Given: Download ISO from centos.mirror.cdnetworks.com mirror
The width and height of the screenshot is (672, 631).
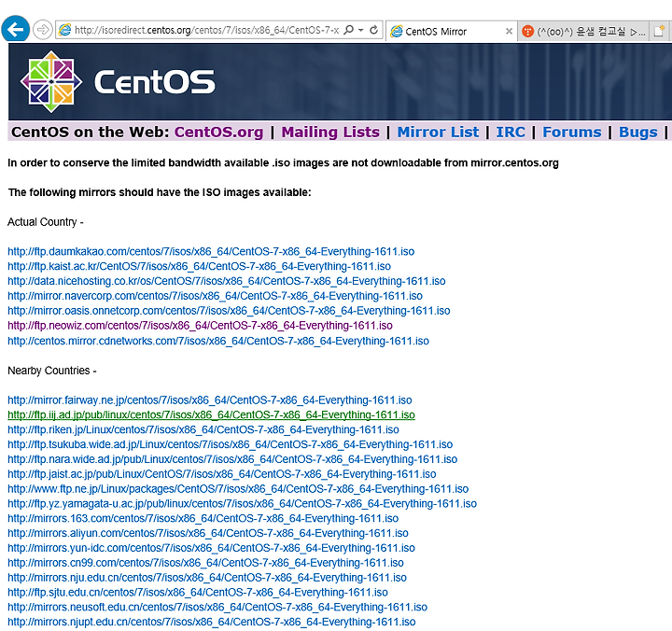Looking at the screenshot, I should pyautogui.click(x=218, y=341).
